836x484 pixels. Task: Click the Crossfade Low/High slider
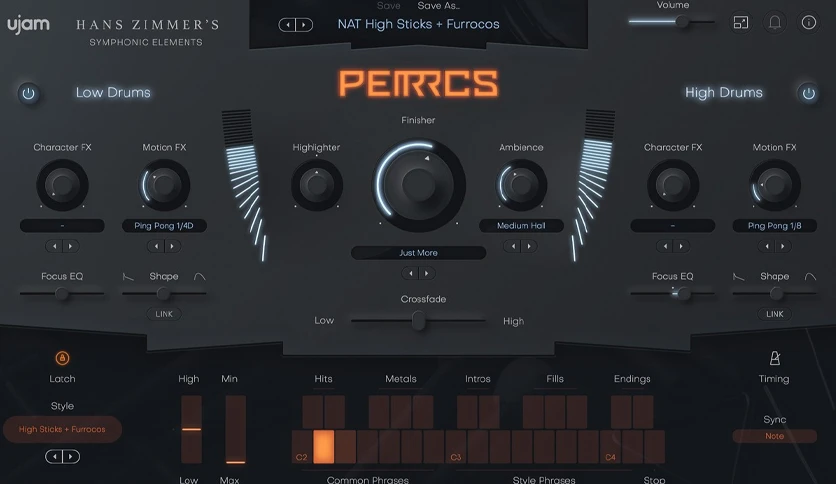click(419, 320)
